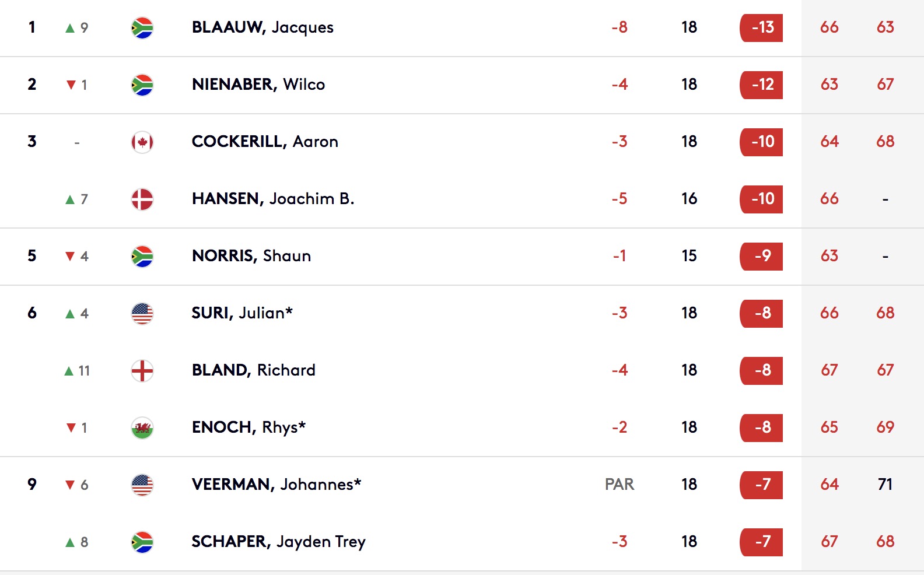The image size is (924, 575).
Task: Click England flag next to Bland
Action: pyautogui.click(x=142, y=371)
